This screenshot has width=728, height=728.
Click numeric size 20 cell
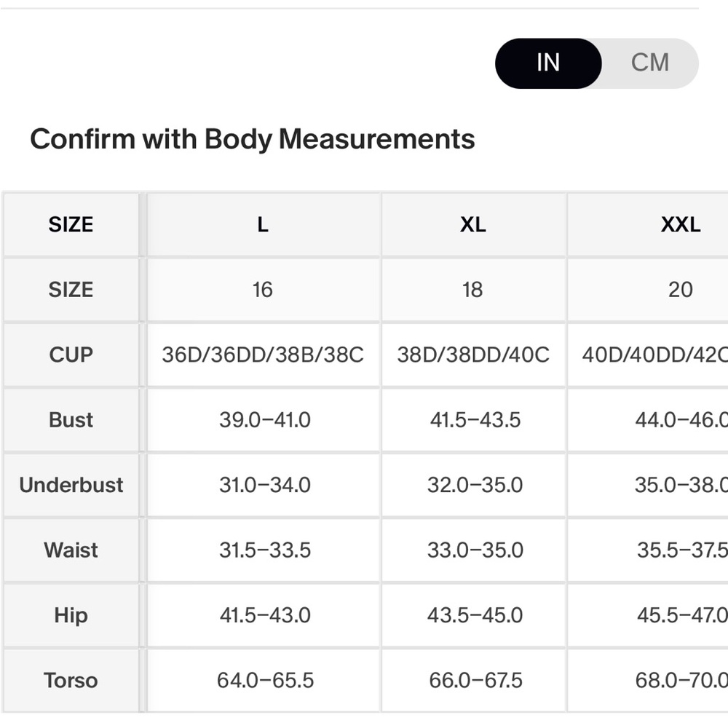[680, 290]
